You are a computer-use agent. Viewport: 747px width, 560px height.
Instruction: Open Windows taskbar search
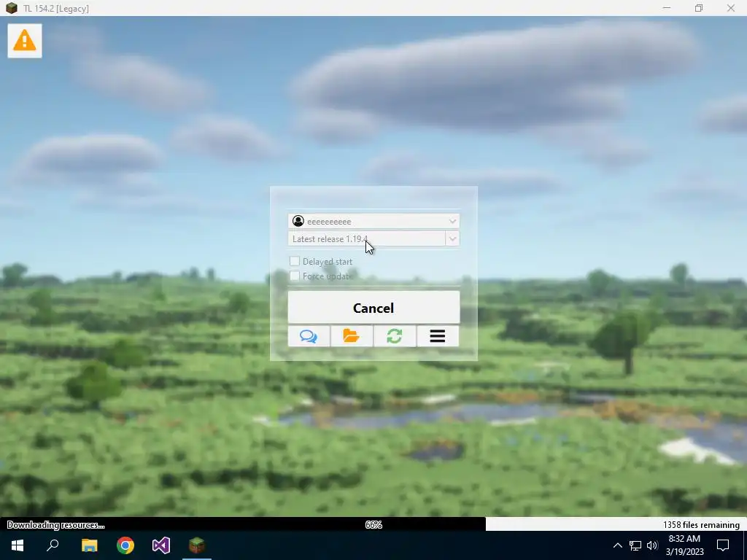click(53, 545)
